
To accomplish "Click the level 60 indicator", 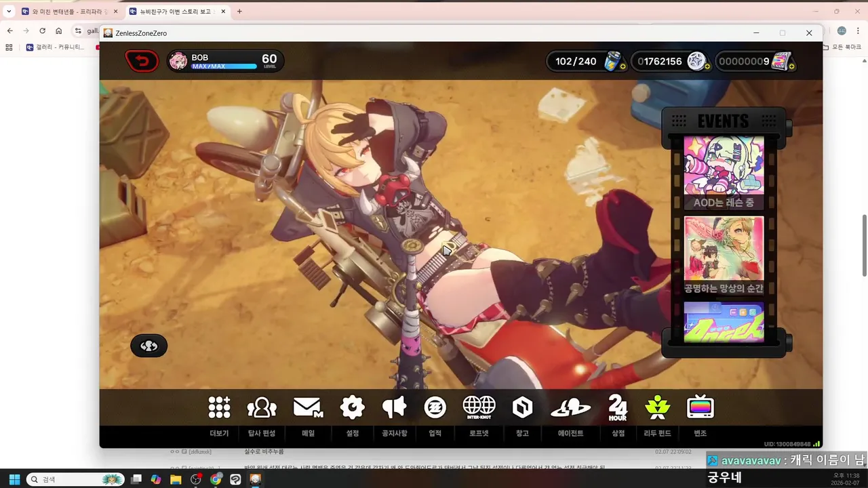I will pyautogui.click(x=269, y=61).
